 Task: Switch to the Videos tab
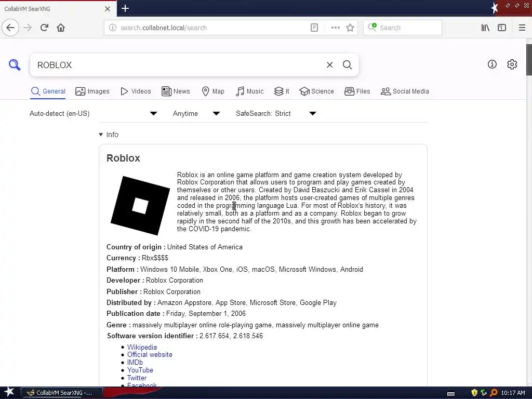[x=136, y=91]
